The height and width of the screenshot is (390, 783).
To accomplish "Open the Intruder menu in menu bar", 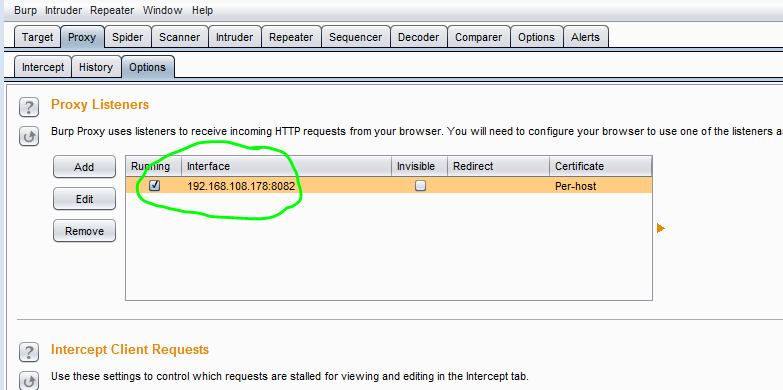I will click(63, 10).
